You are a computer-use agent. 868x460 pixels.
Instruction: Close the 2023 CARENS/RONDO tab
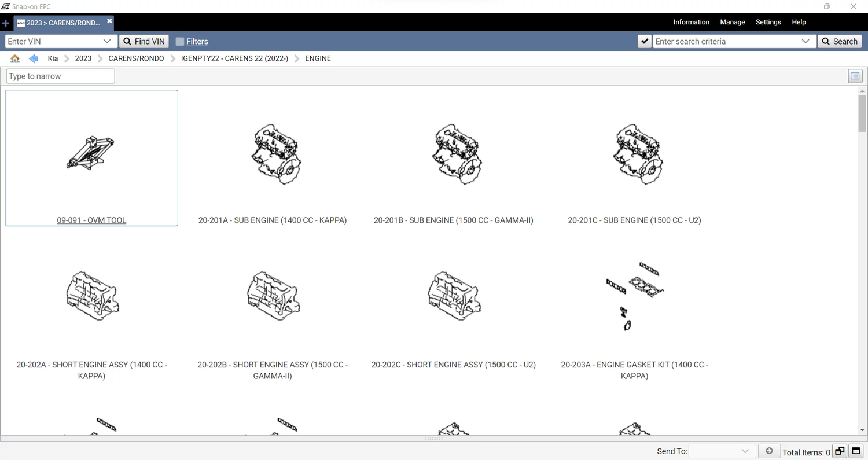point(109,21)
